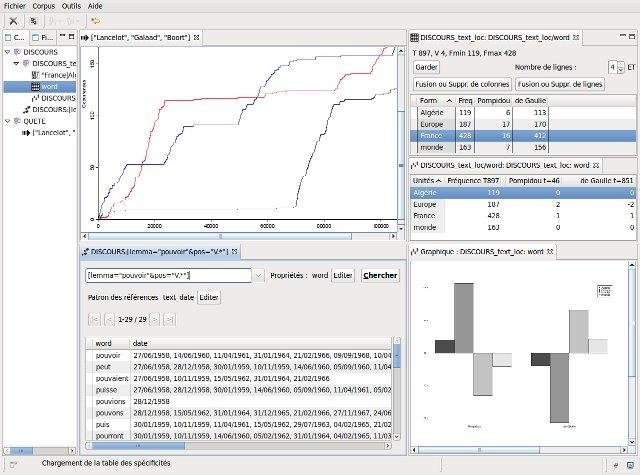This screenshot has height=475, width=640.
Task: Open the query history dropdown arrow
Action: [x=259, y=275]
